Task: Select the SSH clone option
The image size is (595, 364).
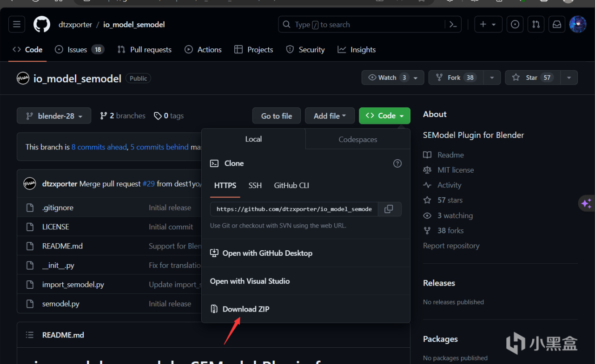Action: [x=255, y=185]
